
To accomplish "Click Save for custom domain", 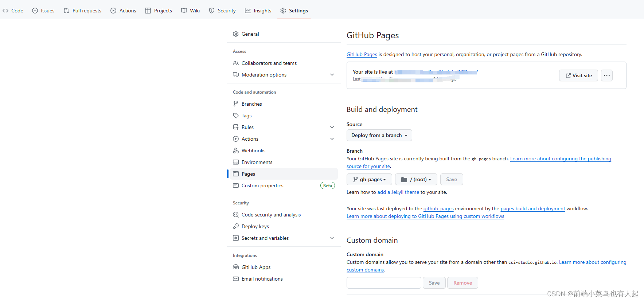I will 434,283.
